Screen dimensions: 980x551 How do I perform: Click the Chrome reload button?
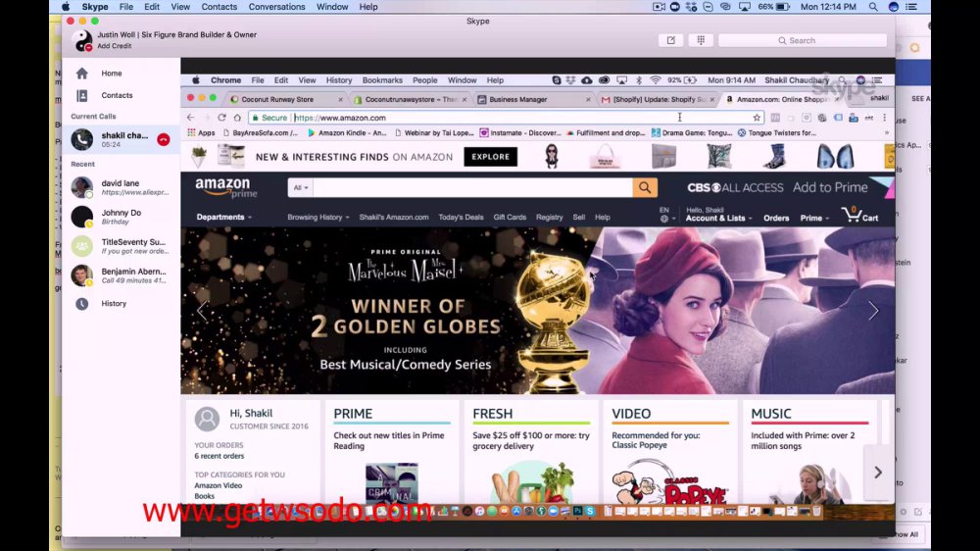(x=221, y=118)
